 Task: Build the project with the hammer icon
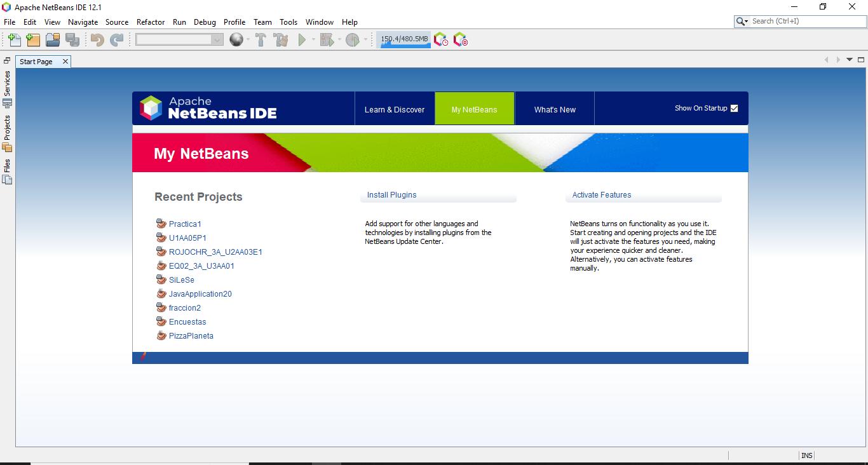coord(261,39)
